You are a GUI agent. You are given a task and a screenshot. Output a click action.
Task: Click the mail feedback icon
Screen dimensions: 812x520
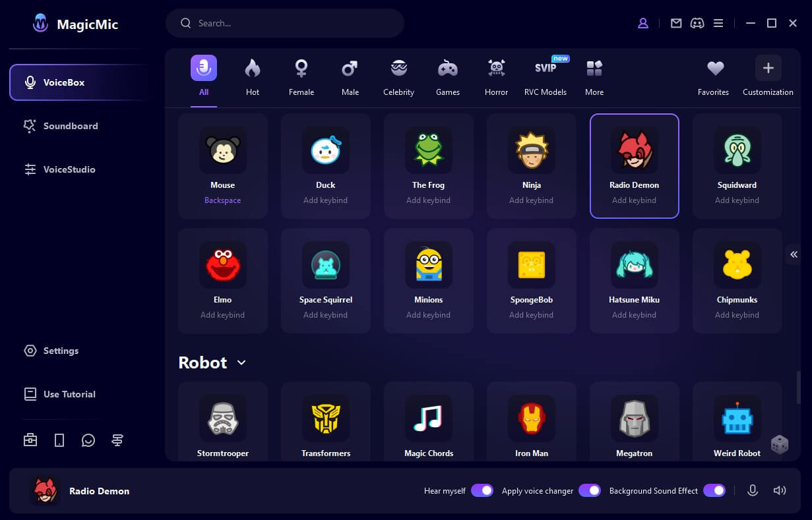[x=676, y=23]
